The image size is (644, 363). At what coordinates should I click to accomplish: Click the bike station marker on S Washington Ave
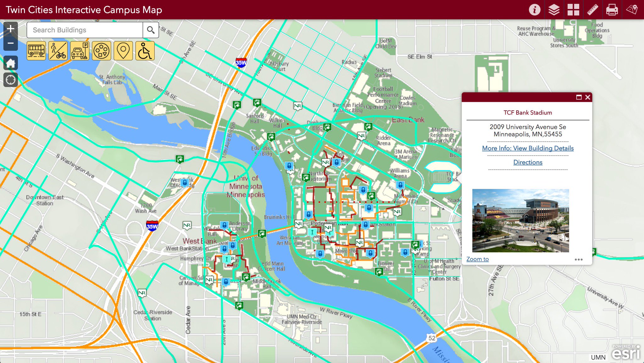180,159
